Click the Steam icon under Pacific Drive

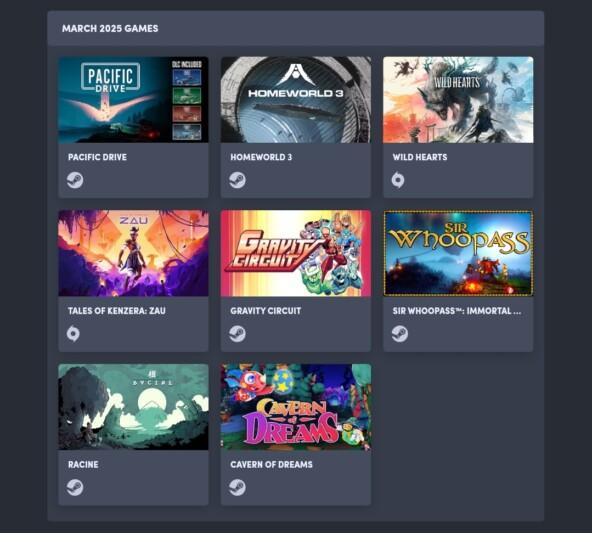click(x=75, y=180)
